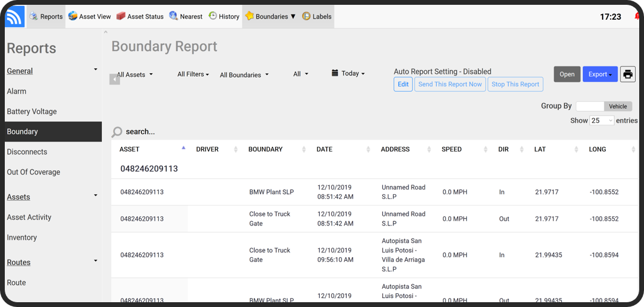Expand the All Boundaries dropdown
The image size is (644, 307).
244,75
